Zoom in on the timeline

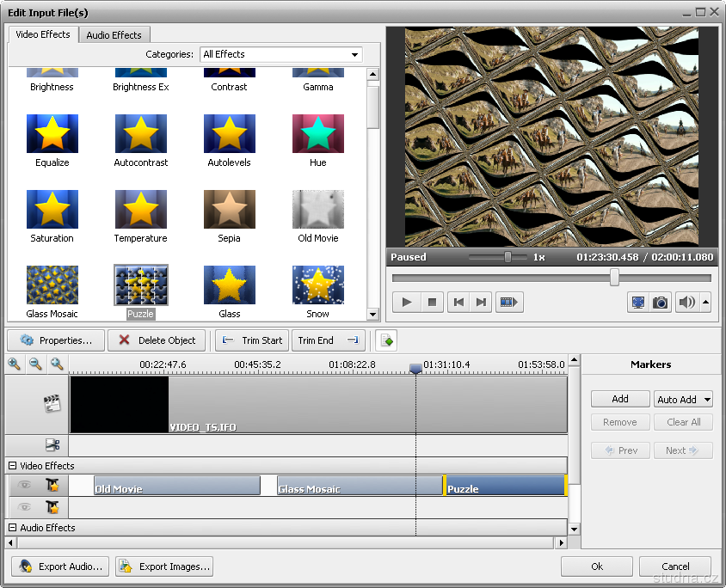(x=15, y=364)
